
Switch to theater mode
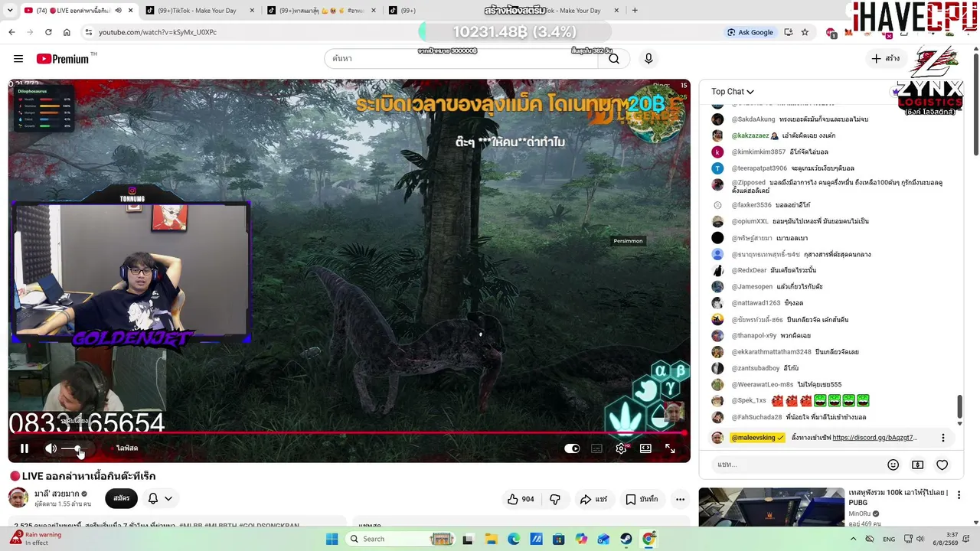[645, 448]
